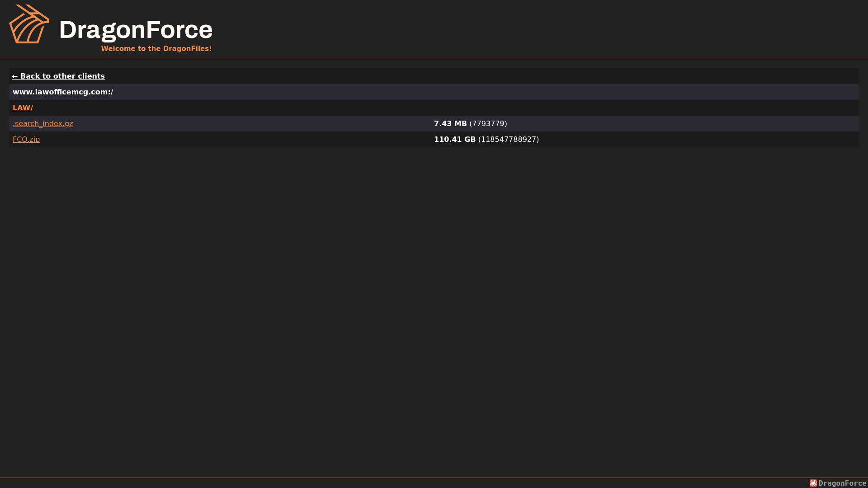Click empty space in the Back to clients row

452,76
